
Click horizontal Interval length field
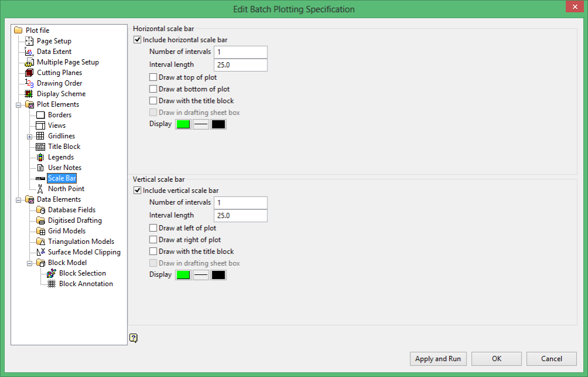pos(240,65)
